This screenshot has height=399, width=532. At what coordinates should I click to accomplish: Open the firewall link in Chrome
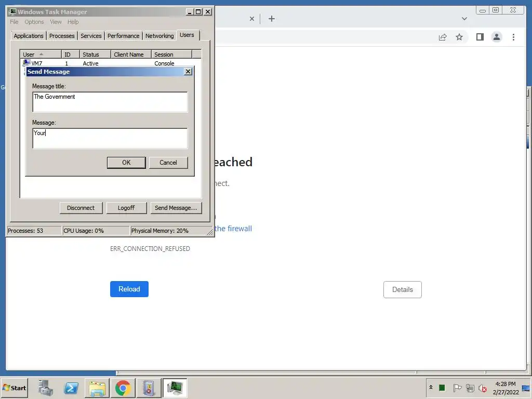(x=233, y=229)
